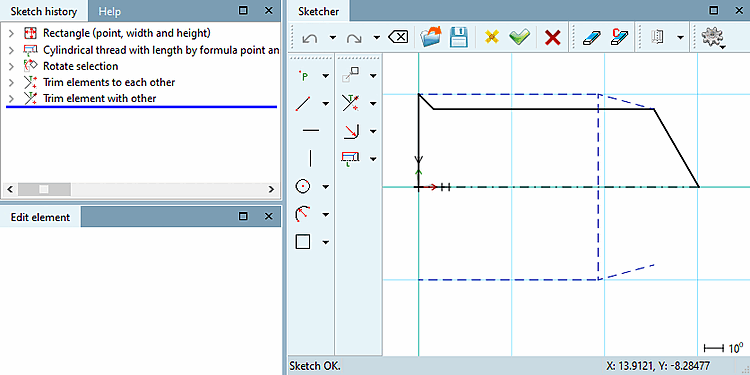Click the scroll left arrow in history panel
The height and width of the screenshot is (375, 750).
pos(9,189)
